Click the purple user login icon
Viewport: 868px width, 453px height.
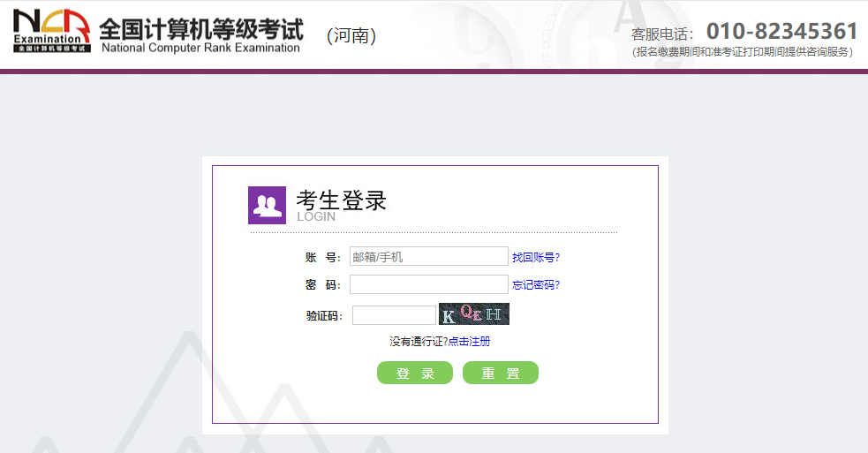pyautogui.click(x=267, y=206)
